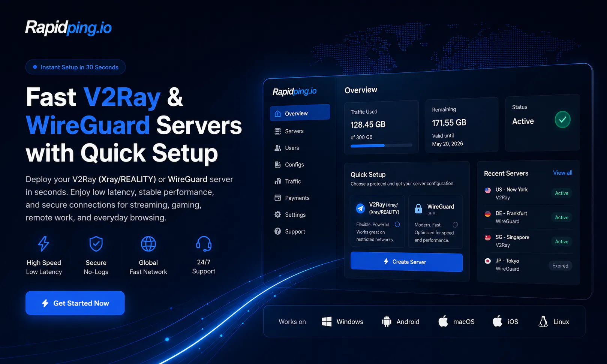Image resolution: width=607 pixels, height=364 pixels.
Task: Click the V2Ray paper plane icon
Action: point(360,208)
